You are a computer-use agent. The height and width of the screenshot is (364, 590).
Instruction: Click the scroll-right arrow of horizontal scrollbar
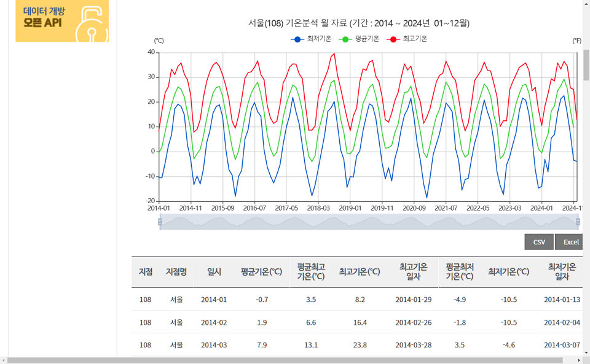tap(579, 360)
